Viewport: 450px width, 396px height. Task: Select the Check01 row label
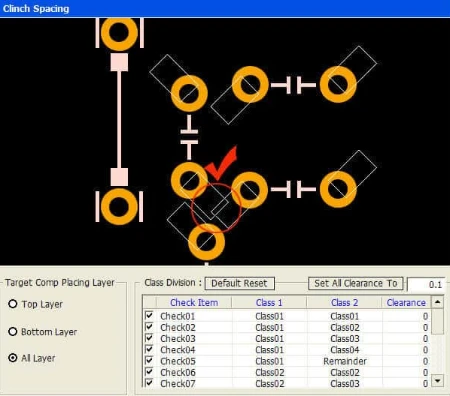pos(178,316)
